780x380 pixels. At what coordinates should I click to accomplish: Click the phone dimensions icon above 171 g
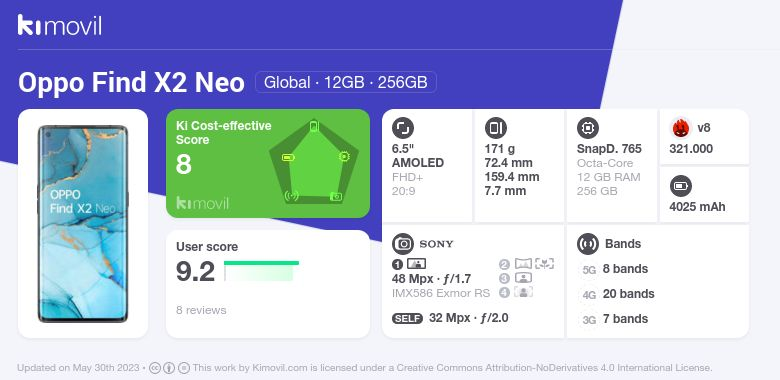(x=495, y=128)
